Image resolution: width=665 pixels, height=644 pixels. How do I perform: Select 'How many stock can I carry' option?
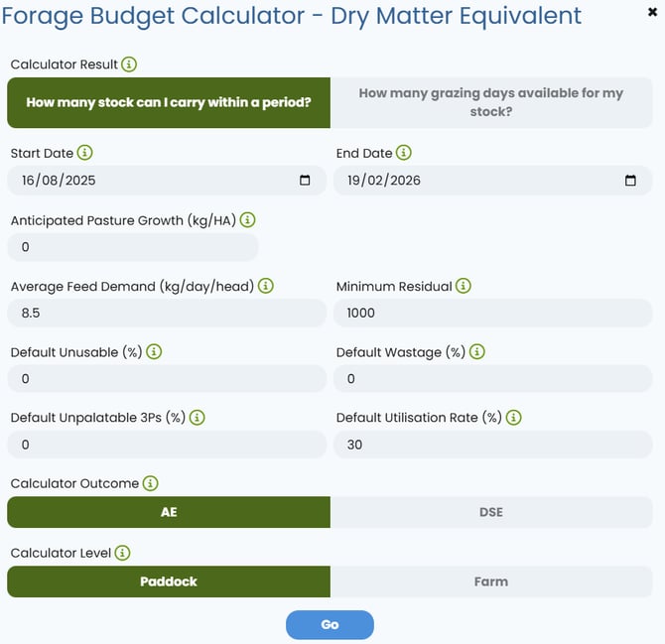pos(169,102)
